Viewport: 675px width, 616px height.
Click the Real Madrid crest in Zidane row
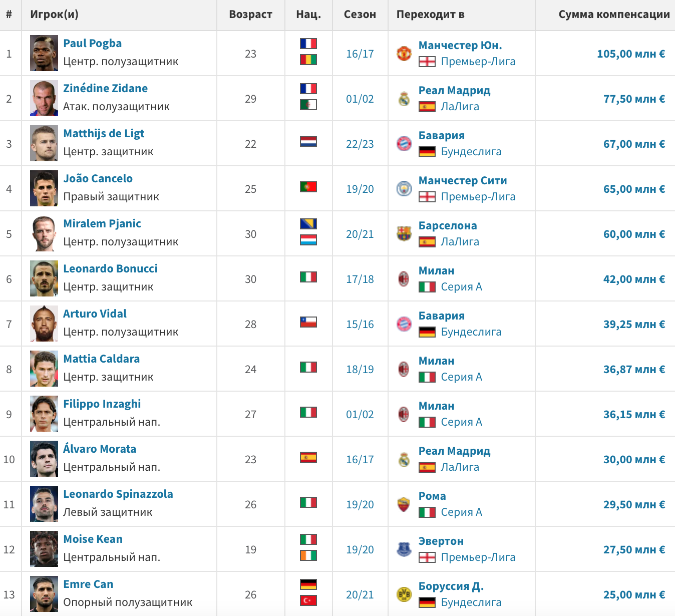pyautogui.click(x=404, y=99)
